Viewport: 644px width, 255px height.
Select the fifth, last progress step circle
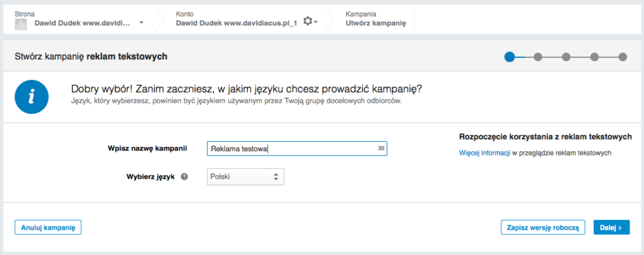click(x=623, y=57)
